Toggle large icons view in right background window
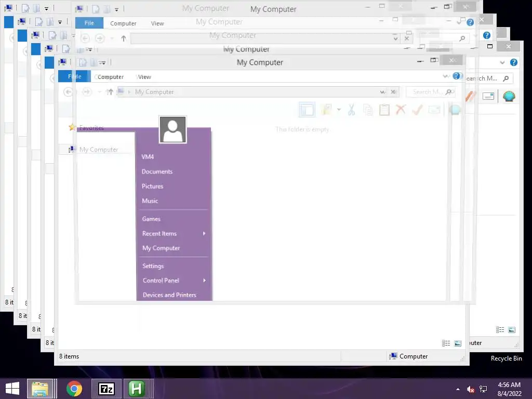 pyautogui.click(x=512, y=330)
